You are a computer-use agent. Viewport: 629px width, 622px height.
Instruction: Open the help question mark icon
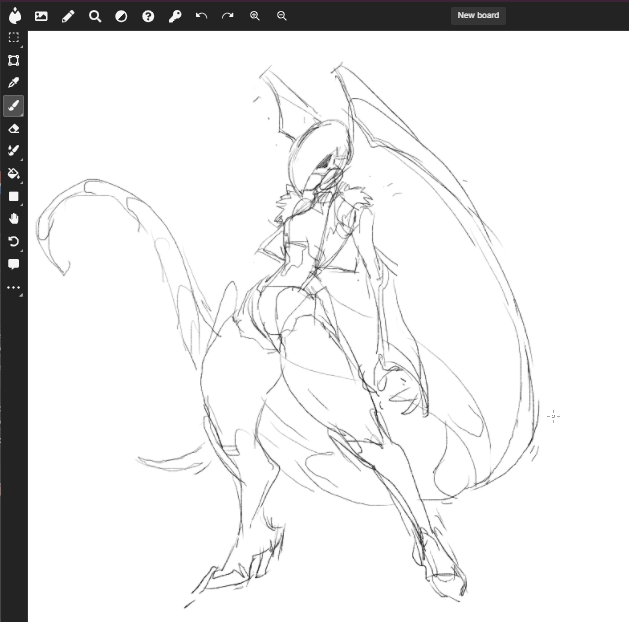coord(148,16)
